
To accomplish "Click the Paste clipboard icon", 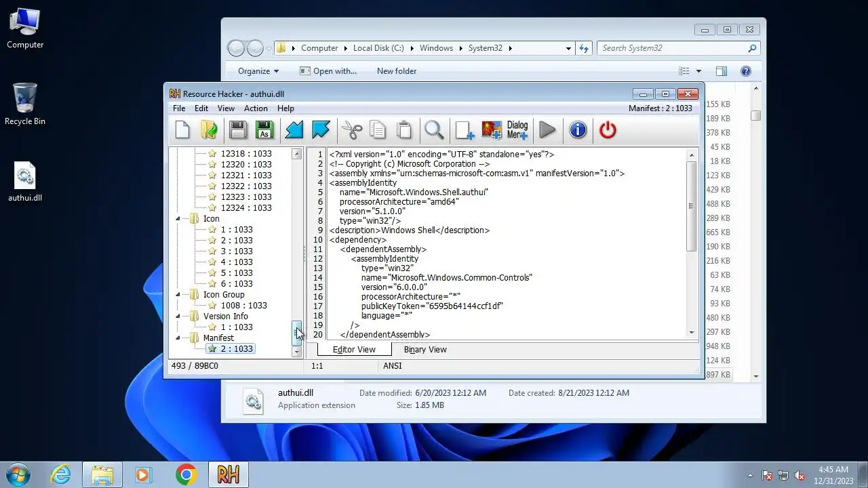I will click(404, 129).
